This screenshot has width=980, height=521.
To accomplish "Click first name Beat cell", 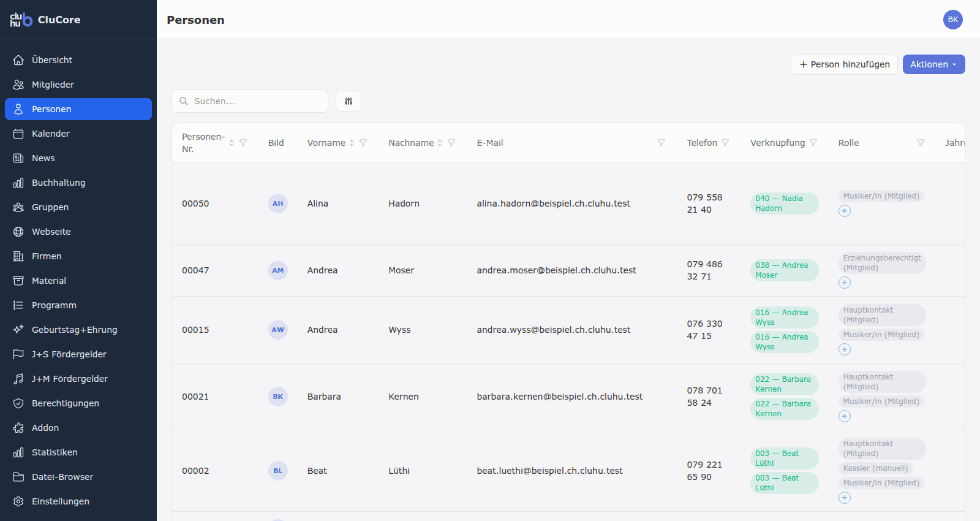I will [x=317, y=471].
